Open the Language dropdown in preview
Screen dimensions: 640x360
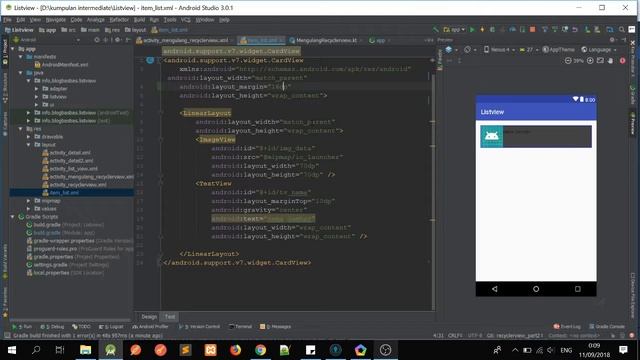tap(599, 49)
